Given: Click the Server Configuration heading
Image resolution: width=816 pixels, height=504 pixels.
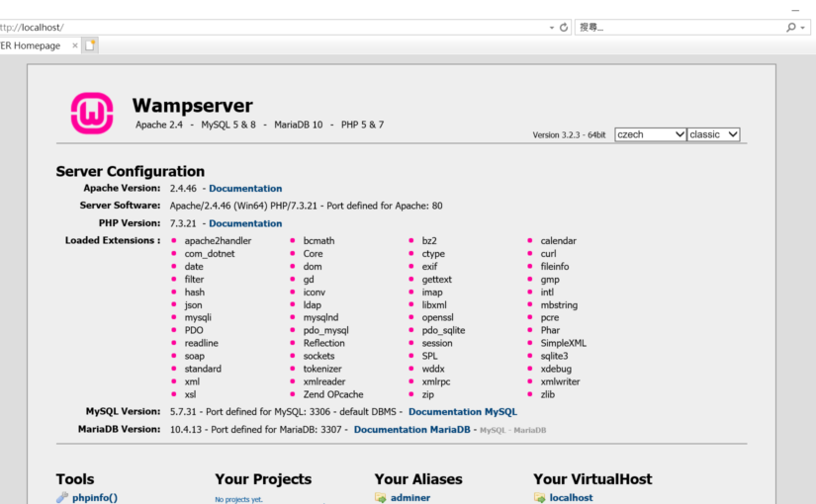Looking at the screenshot, I should point(131,171).
